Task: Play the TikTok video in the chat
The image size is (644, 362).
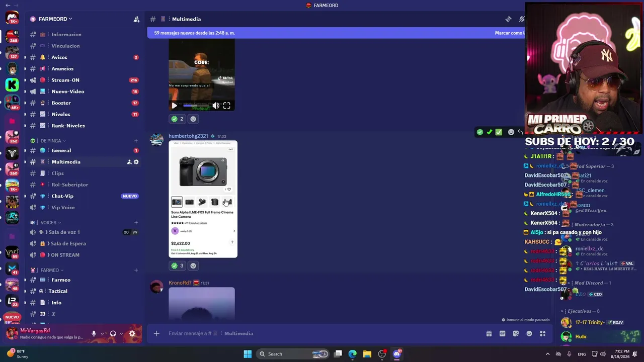Action: 175,106
